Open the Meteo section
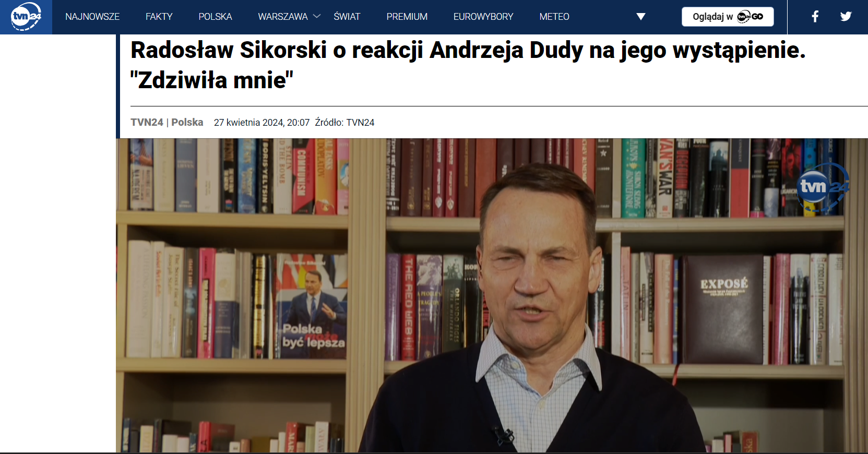This screenshot has height=454, width=868. [x=554, y=17]
